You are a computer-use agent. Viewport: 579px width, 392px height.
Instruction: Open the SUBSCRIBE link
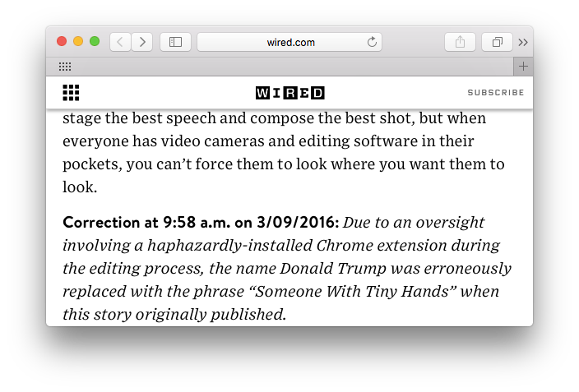496,93
